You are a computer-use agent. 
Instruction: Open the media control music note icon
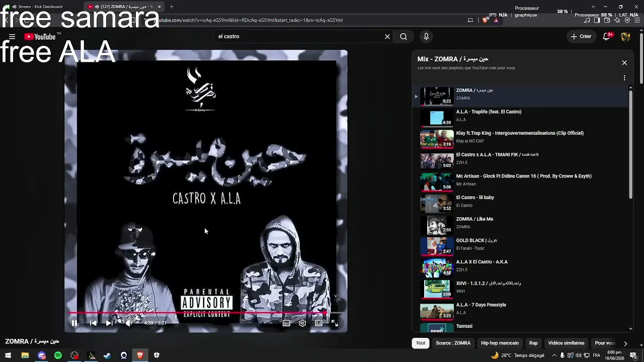tap(587, 21)
